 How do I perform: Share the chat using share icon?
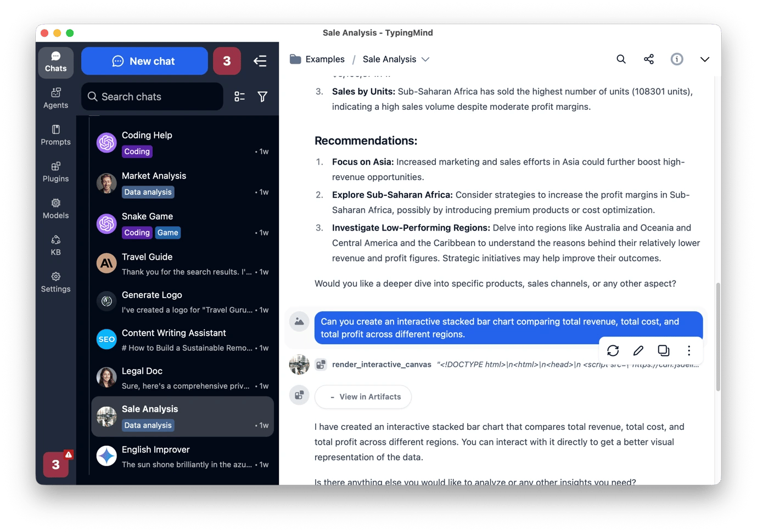pyautogui.click(x=649, y=59)
